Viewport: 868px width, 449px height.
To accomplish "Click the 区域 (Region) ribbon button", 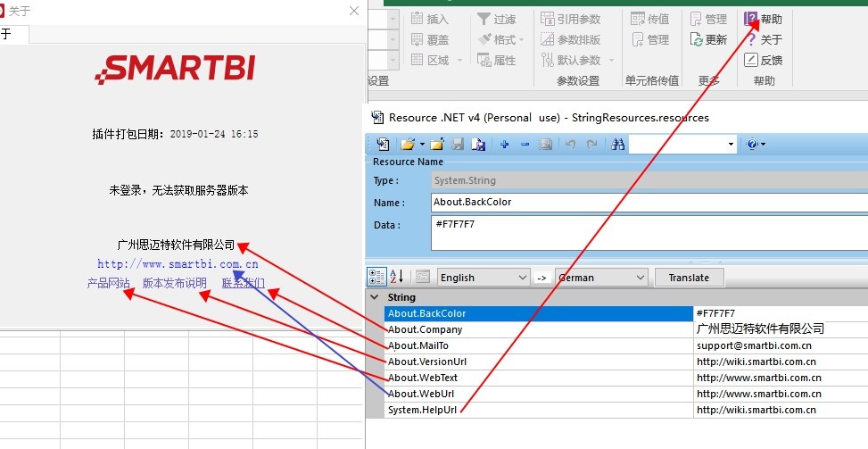I will pos(429,61).
